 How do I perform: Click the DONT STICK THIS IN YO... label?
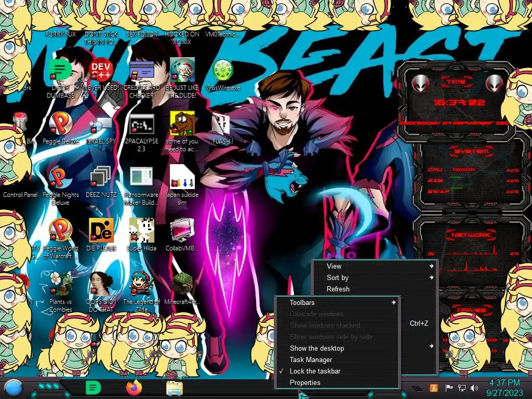pyautogui.click(x=101, y=38)
